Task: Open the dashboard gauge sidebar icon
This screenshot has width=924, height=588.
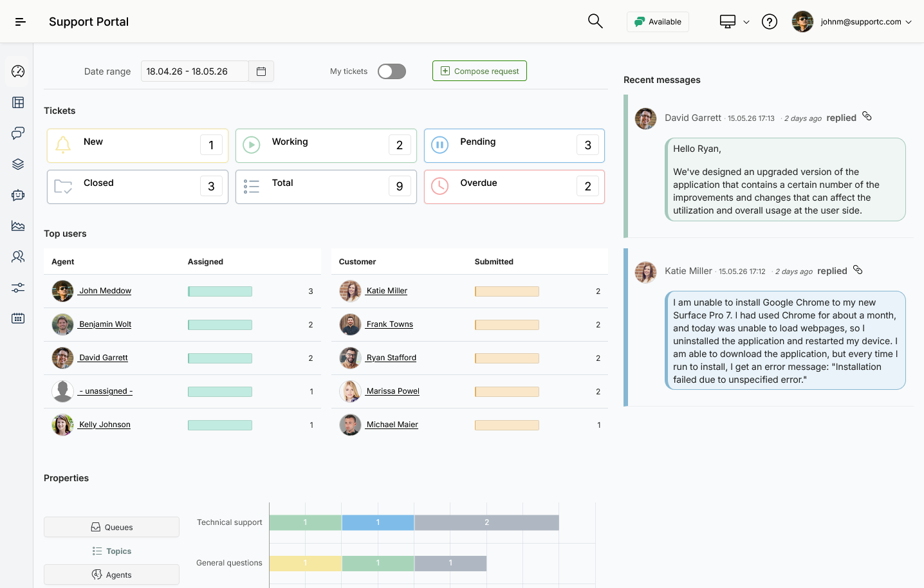Action: coord(18,71)
